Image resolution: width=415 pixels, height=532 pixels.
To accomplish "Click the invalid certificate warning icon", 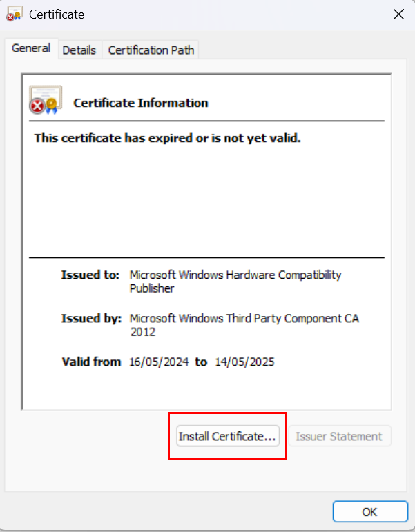I will pyautogui.click(x=46, y=100).
